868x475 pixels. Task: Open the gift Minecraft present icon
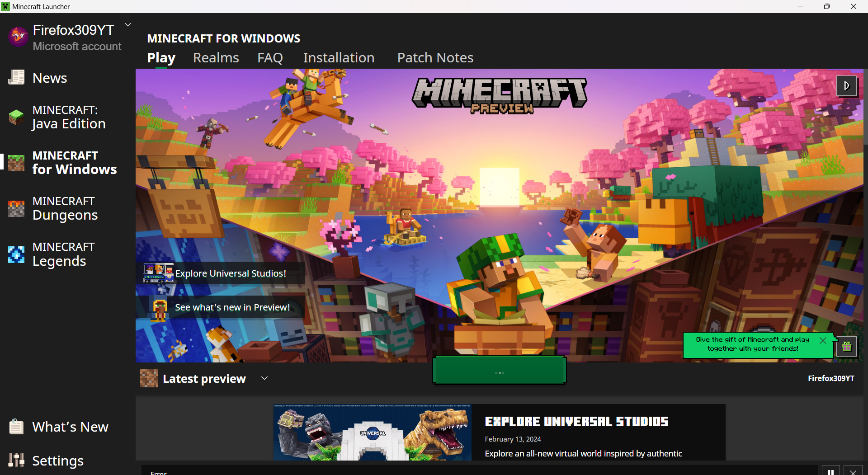coord(846,347)
